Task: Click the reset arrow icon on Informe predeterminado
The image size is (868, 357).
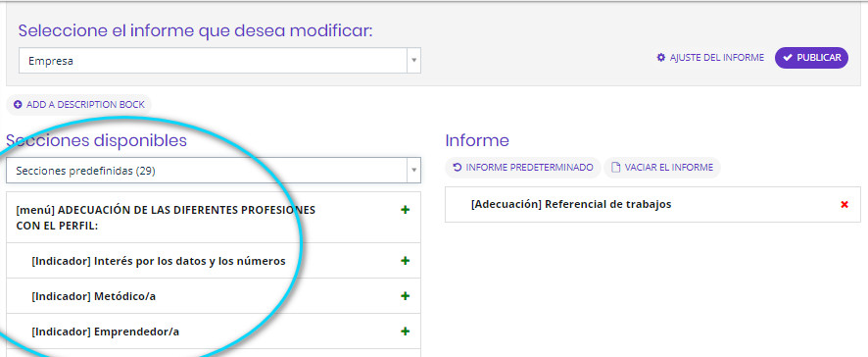Action: (x=458, y=168)
